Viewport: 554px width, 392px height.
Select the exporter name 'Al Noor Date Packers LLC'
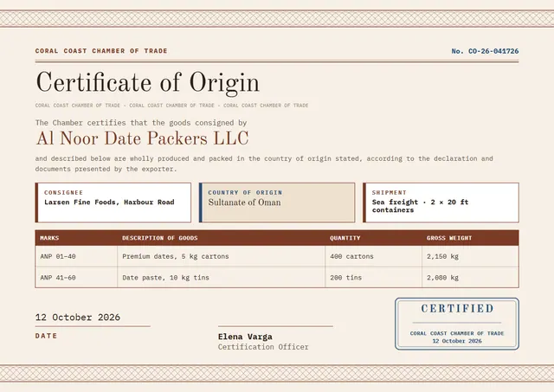coord(142,138)
